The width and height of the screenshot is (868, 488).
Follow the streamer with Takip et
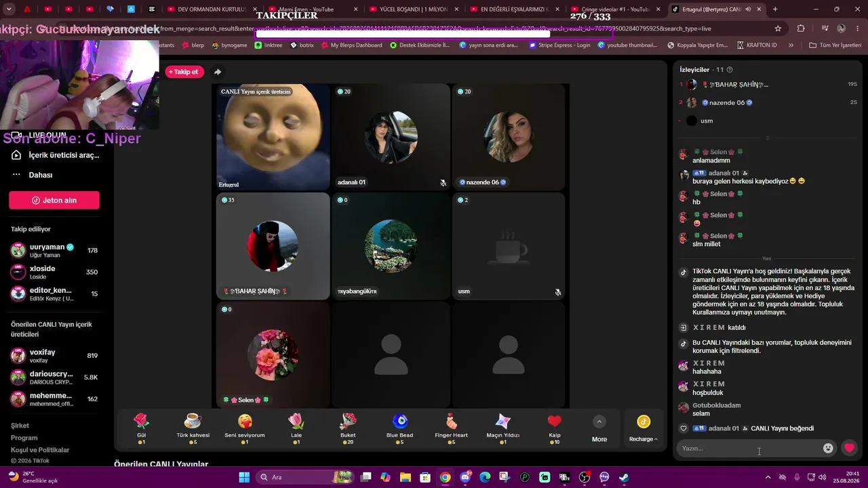(184, 72)
